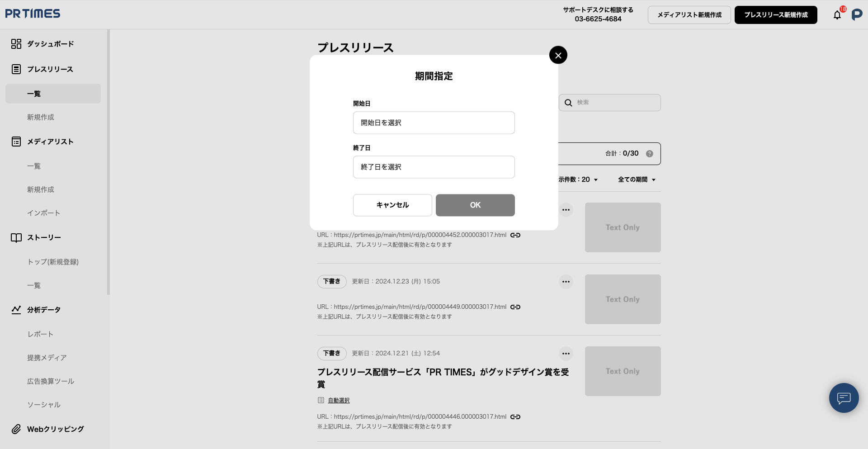Click the Text Only thumbnail of 12:54 draft
The height and width of the screenshot is (449, 868).
click(x=623, y=371)
